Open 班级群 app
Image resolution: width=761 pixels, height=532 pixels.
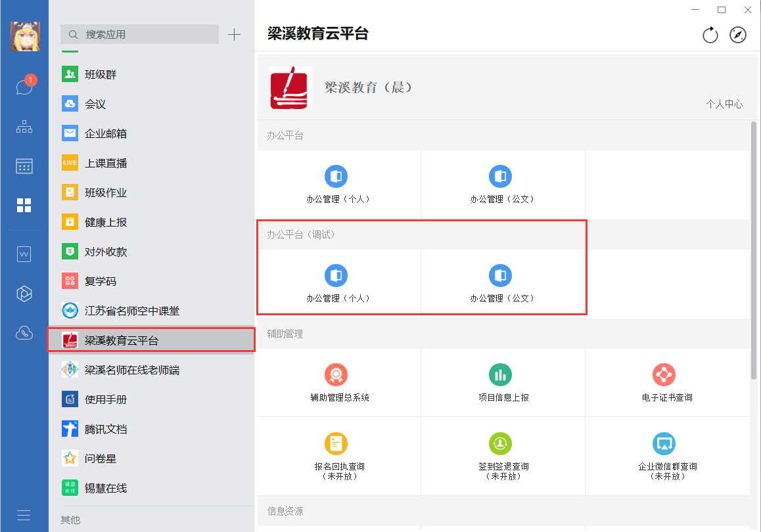point(151,74)
